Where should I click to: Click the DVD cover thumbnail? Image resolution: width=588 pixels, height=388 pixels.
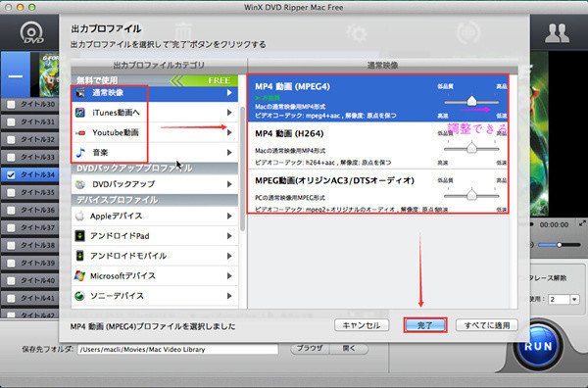tap(49, 74)
